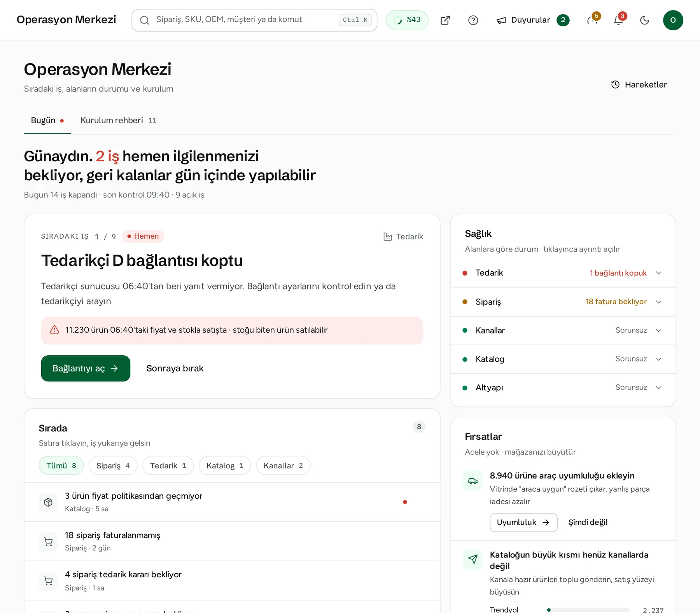The width and height of the screenshot is (700, 613).
Task: Expand the Tedarik health row
Action: point(563,273)
